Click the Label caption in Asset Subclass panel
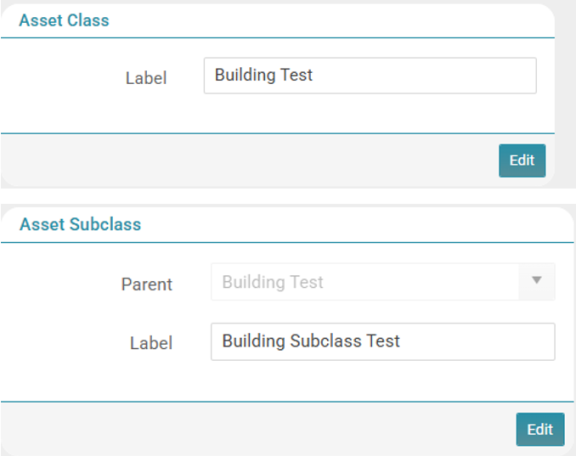This screenshot has height=456, width=576. click(x=151, y=343)
